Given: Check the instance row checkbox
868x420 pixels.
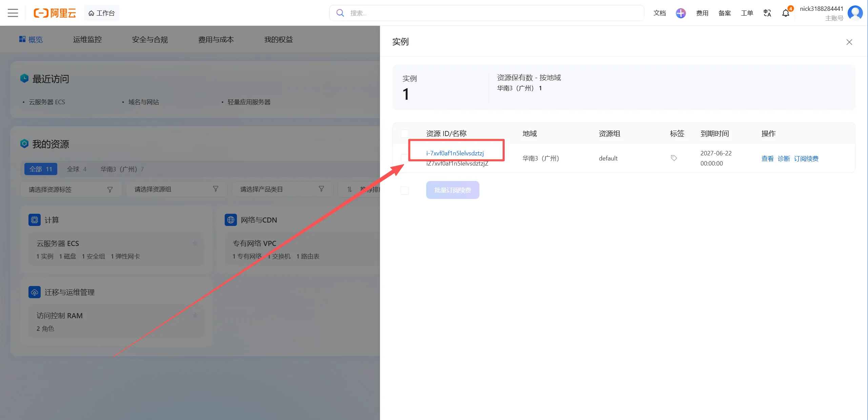Looking at the screenshot, I should 405,158.
